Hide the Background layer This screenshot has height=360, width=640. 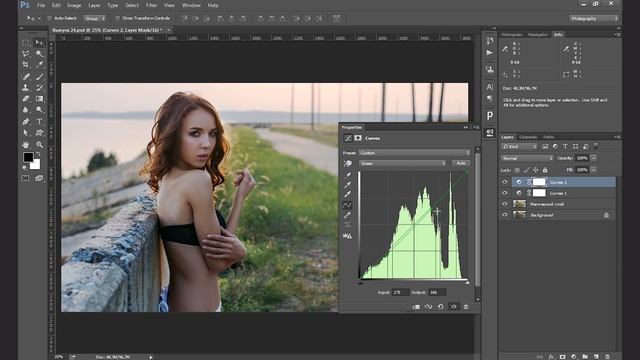point(505,215)
